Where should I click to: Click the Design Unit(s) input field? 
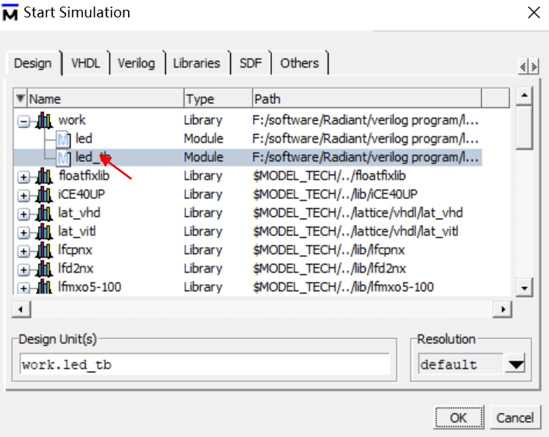205,364
